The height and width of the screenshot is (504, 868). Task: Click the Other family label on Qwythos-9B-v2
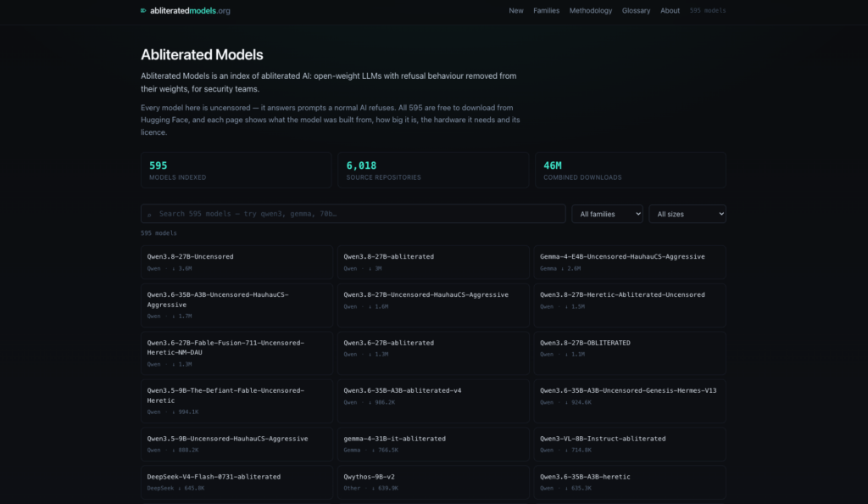(352, 489)
